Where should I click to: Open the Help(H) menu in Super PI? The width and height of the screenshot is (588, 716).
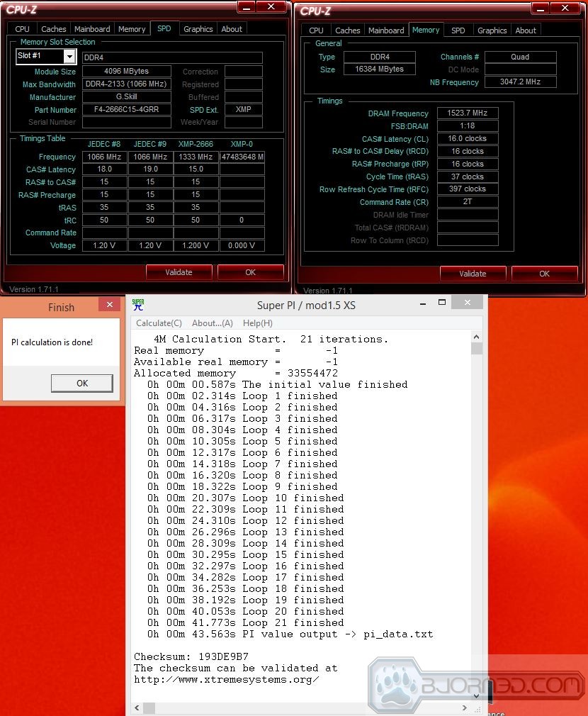pyautogui.click(x=258, y=323)
